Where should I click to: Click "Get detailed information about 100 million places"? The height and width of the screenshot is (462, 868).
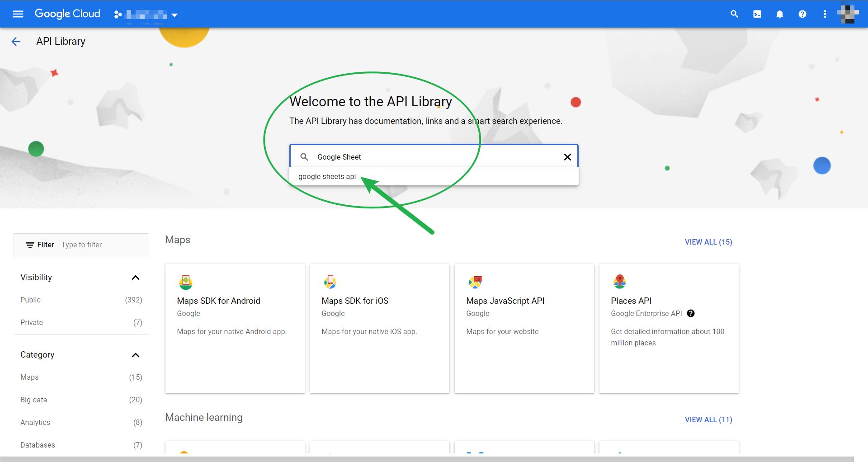pos(667,337)
